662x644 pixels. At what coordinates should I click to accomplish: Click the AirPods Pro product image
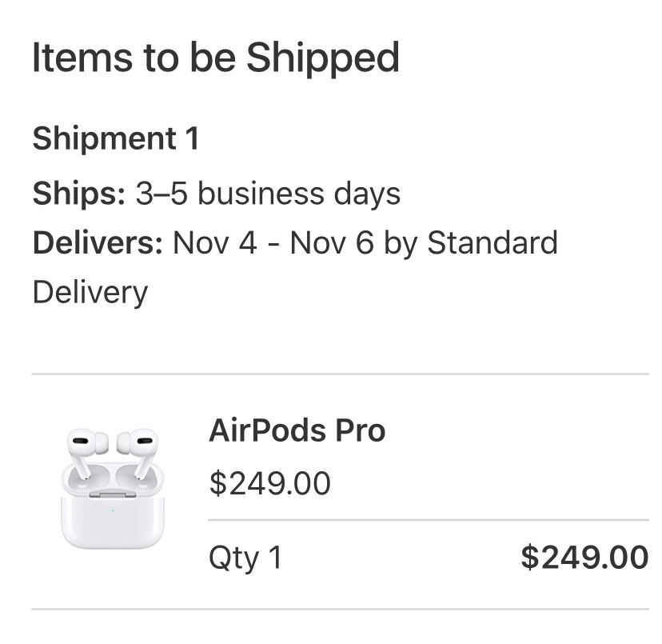pos(112,488)
